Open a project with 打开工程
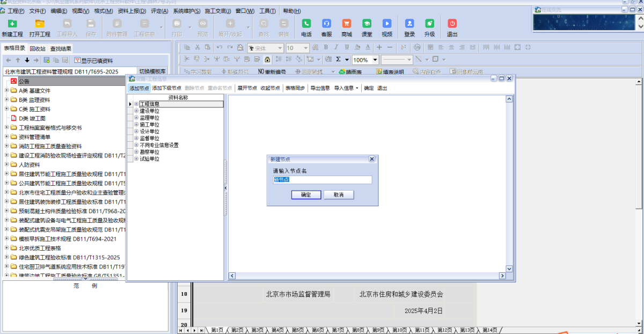Image resolution: width=644 pixels, height=334 pixels. 40,24
